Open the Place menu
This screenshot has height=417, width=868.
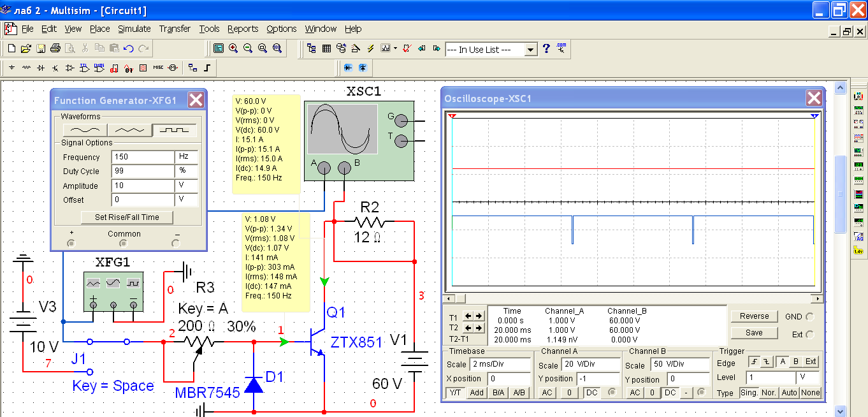(x=99, y=29)
